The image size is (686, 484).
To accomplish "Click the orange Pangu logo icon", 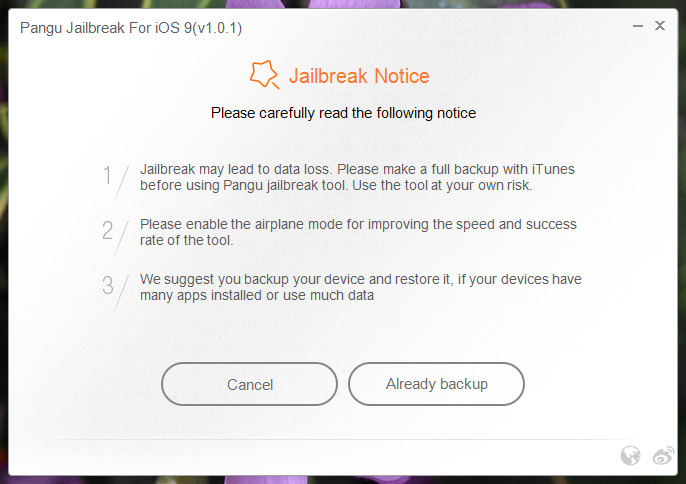I will 264,75.
